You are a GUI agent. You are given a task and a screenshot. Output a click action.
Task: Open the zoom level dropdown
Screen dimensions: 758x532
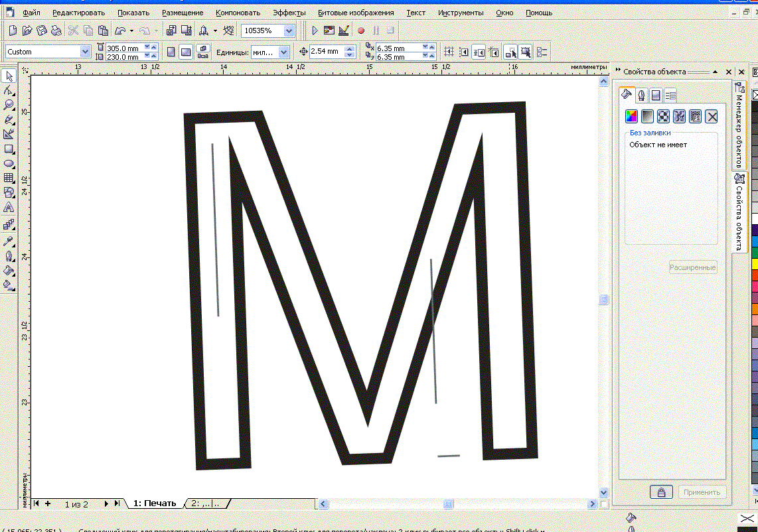coord(289,31)
